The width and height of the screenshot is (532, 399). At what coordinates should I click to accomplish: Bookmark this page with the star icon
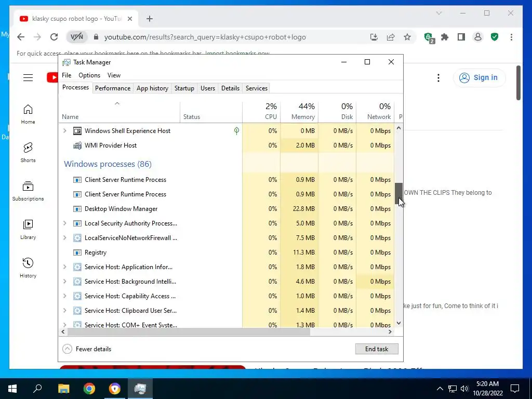click(407, 37)
